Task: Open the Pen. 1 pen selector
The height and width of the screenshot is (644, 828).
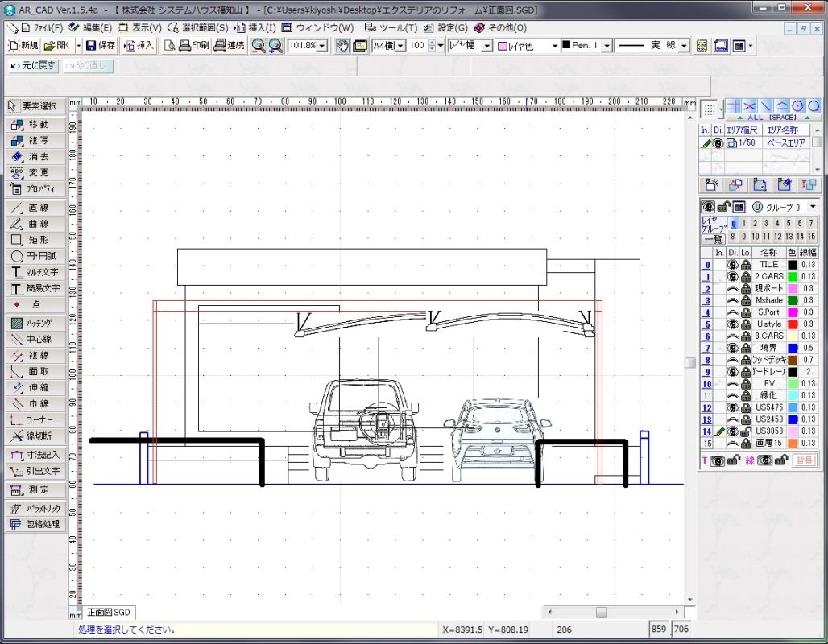Action: [607, 46]
